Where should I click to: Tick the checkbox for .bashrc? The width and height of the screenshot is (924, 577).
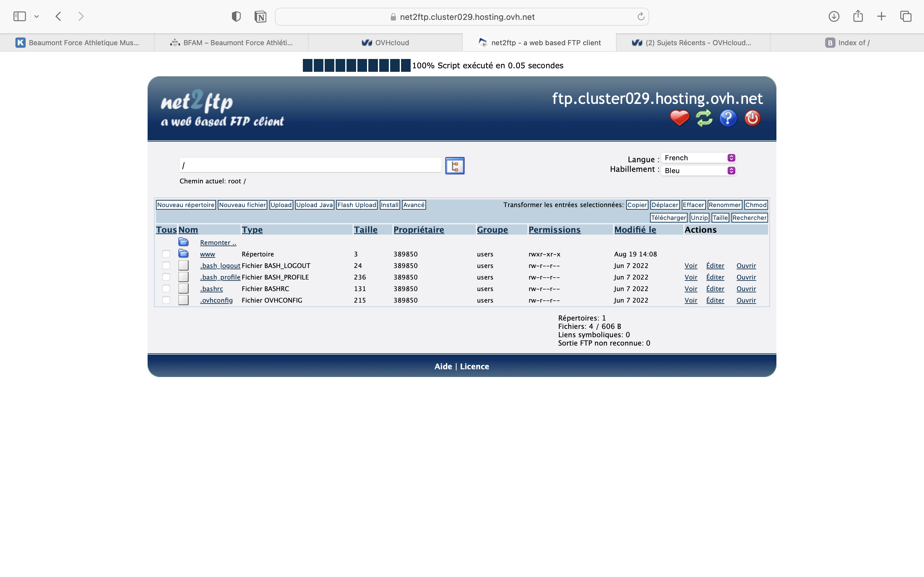(166, 289)
